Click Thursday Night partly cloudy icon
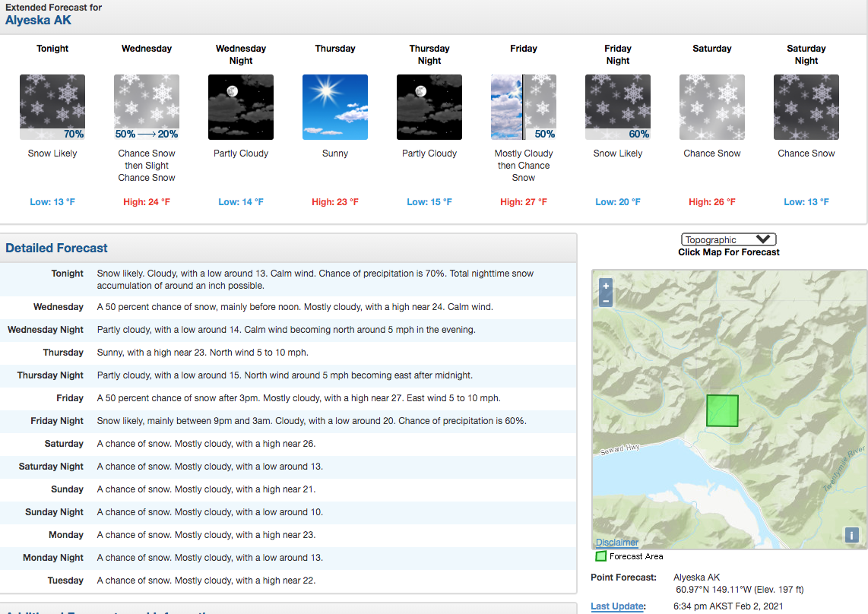This screenshot has height=614, width=868. coord(429,107)
